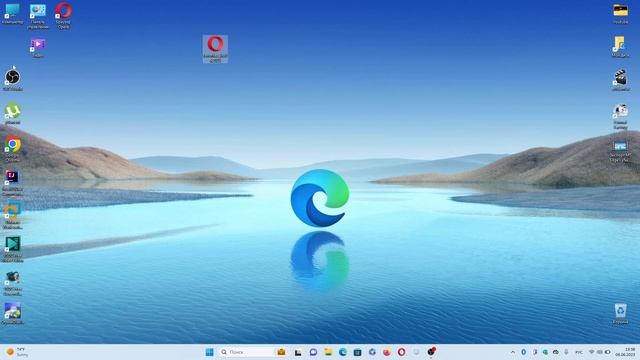Select the Компьютер desktop shortcut
The image size is (640, 360).
(x=12, y=13)
